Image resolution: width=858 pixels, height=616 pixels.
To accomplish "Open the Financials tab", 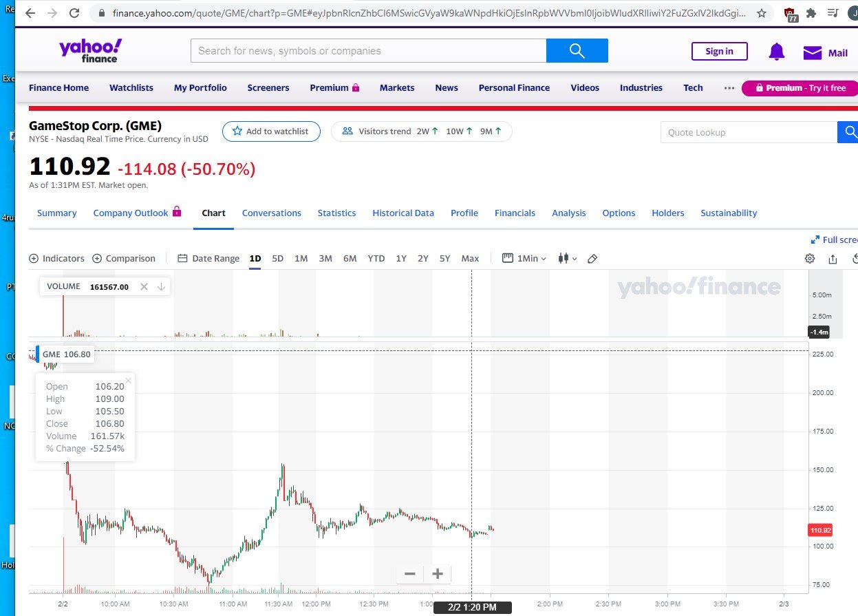I will [515, 213].
